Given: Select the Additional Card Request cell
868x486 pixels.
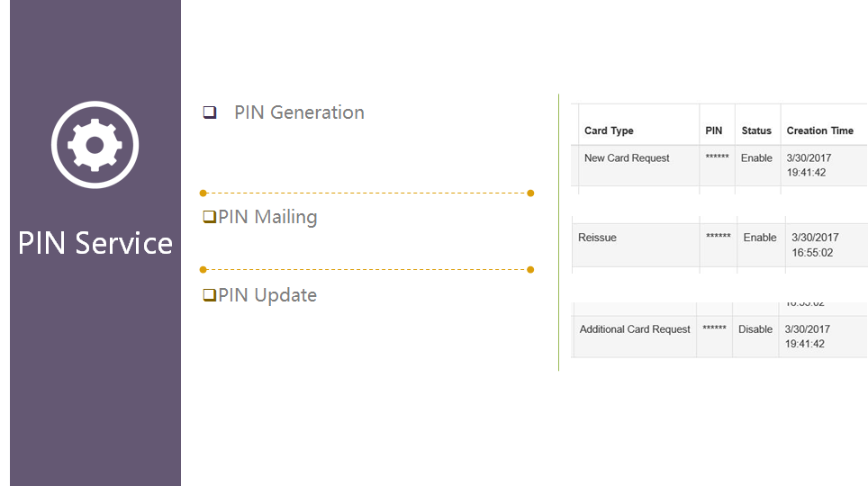Looking at the screenshot, I should click(x=635, y=329).
